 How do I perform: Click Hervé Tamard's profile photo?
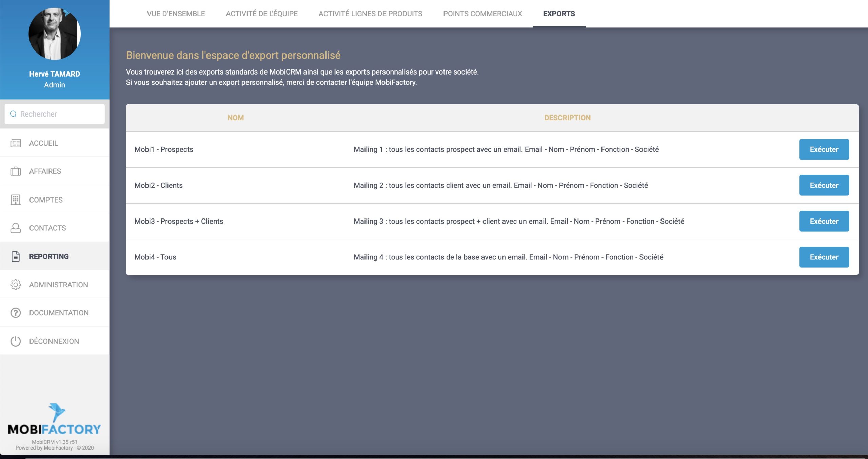pyautogui.click(x=54, y=34)
